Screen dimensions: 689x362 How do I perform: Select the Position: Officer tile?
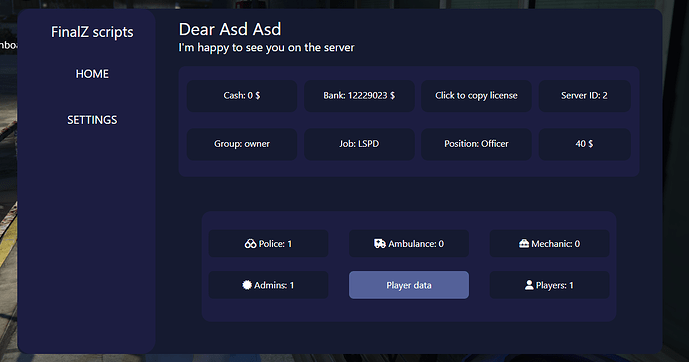coord(476,144)
